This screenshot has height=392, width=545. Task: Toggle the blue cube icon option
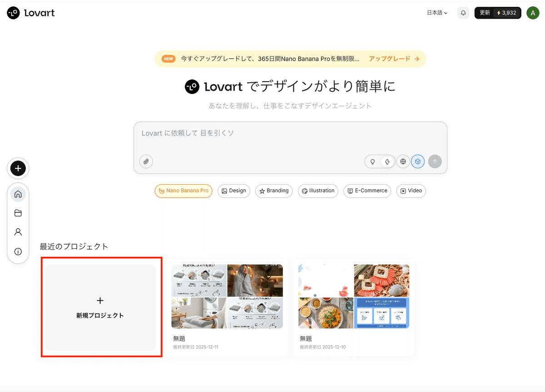pyautogui.click(x=418, y=162)
